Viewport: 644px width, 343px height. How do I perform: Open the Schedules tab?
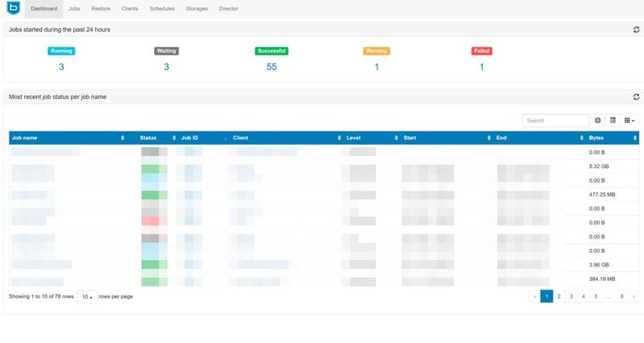click(162, 9)
